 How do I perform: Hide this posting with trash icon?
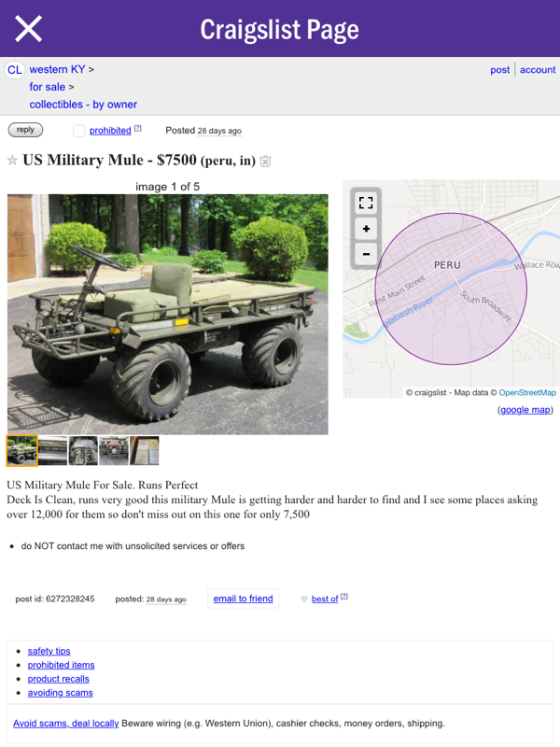pyautogui.click(x=266, y=162)
